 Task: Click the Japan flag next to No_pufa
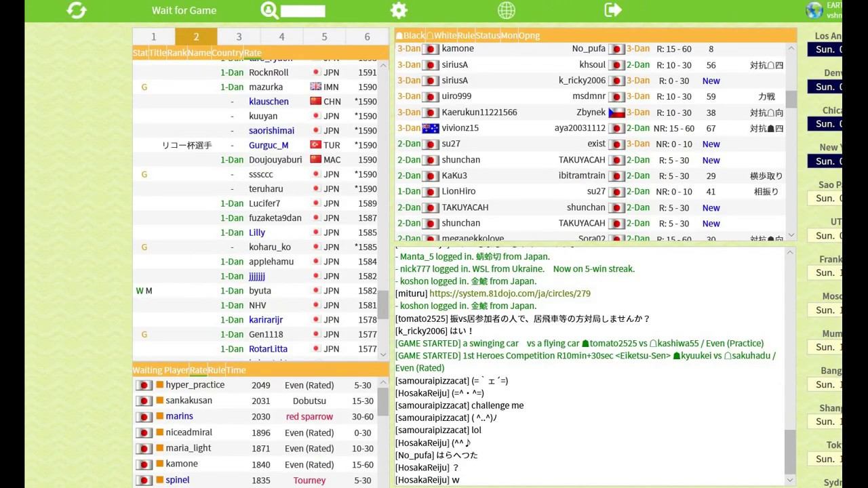[x=616, y=49]
